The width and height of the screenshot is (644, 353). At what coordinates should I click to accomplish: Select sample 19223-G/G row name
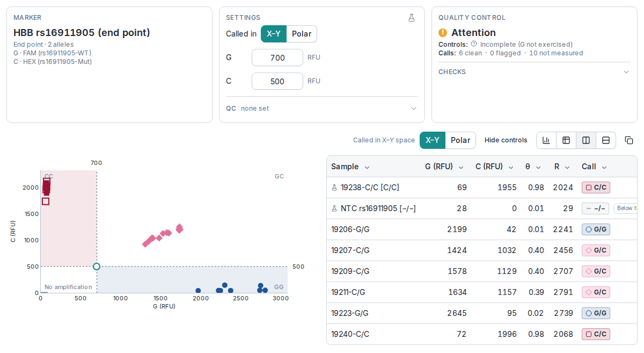350,313
